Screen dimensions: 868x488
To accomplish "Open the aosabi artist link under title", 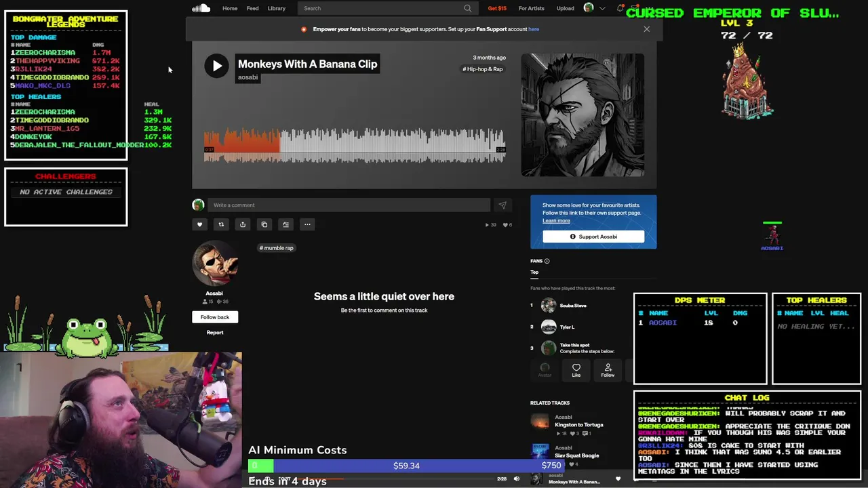I will (248, 77).
